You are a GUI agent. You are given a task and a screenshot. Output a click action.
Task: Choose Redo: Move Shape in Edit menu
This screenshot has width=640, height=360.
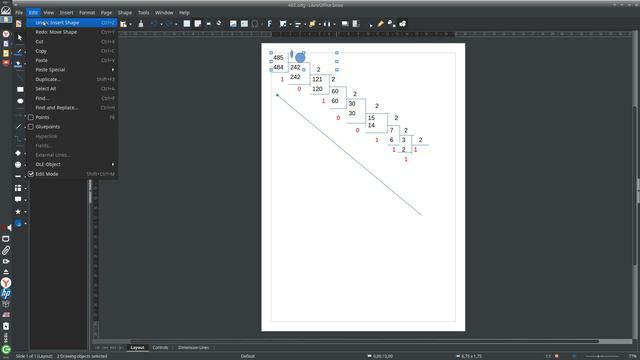tap(72, 32)
